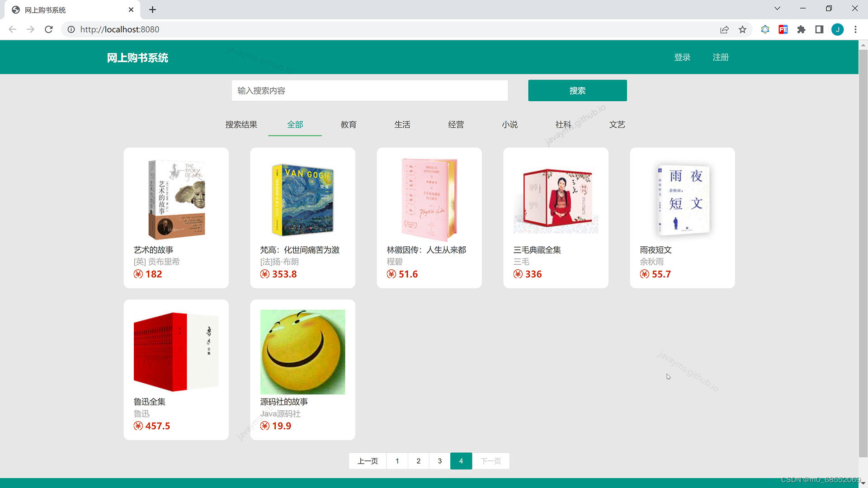Viewport: 868px width, 488px height.
Task: Click the browser back arrow
Action: (12, 29)
